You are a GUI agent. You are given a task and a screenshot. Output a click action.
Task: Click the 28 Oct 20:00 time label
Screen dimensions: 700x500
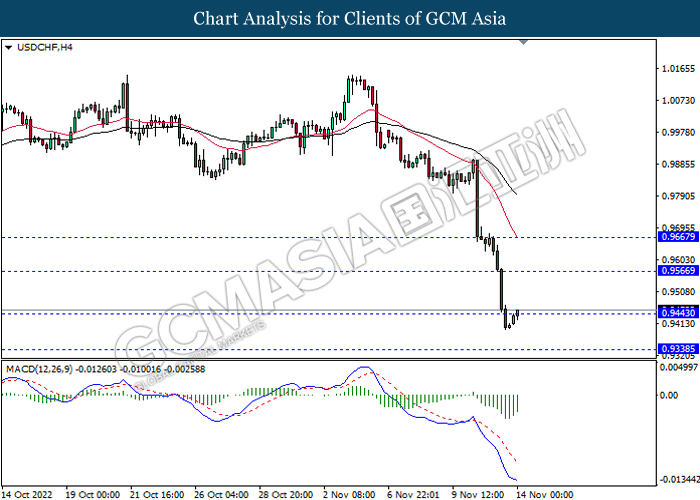285,495
